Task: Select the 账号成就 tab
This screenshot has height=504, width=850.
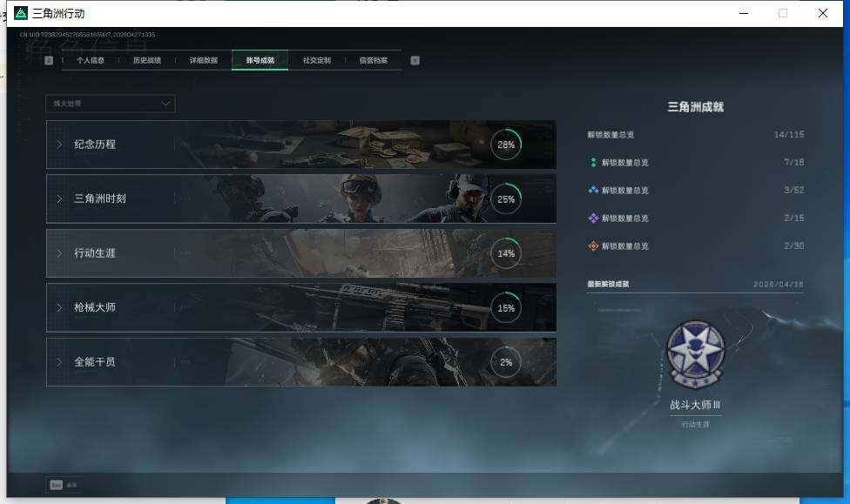Action: tap(260, 60)
